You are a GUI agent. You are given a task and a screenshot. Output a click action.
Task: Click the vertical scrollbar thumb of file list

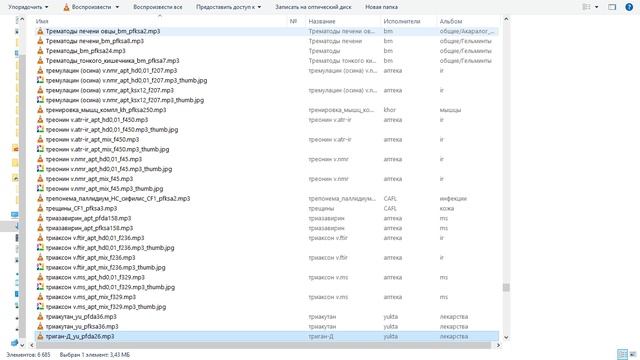[x=506, y=288]
